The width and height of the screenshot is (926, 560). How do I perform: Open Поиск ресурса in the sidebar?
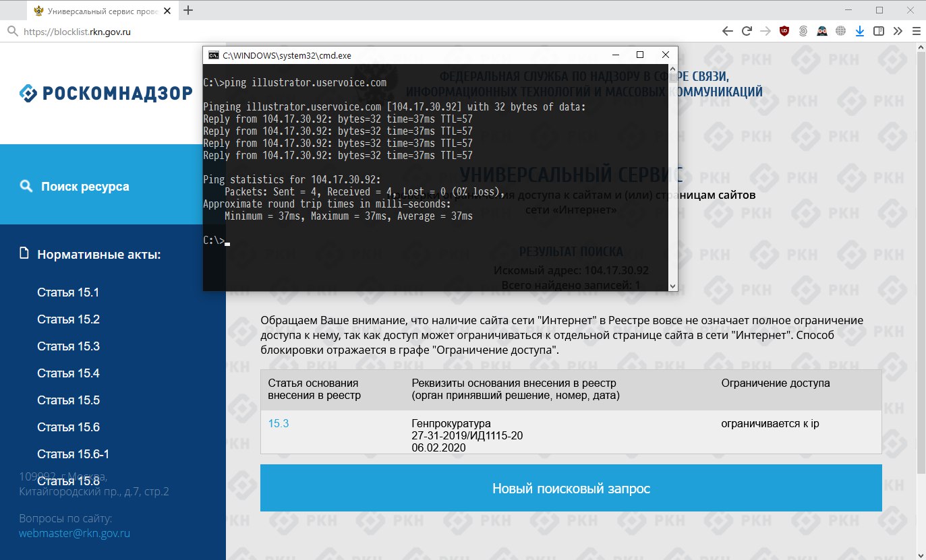coord(85,187)
